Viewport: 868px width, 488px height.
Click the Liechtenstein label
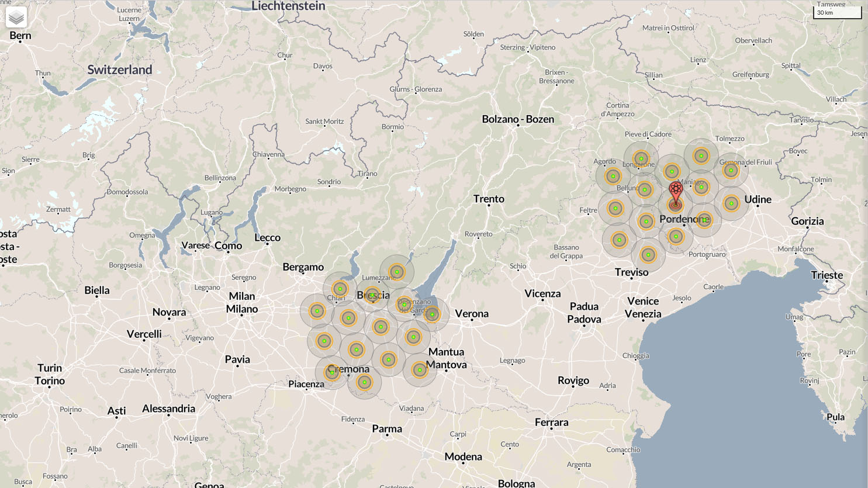pos(288,6)
